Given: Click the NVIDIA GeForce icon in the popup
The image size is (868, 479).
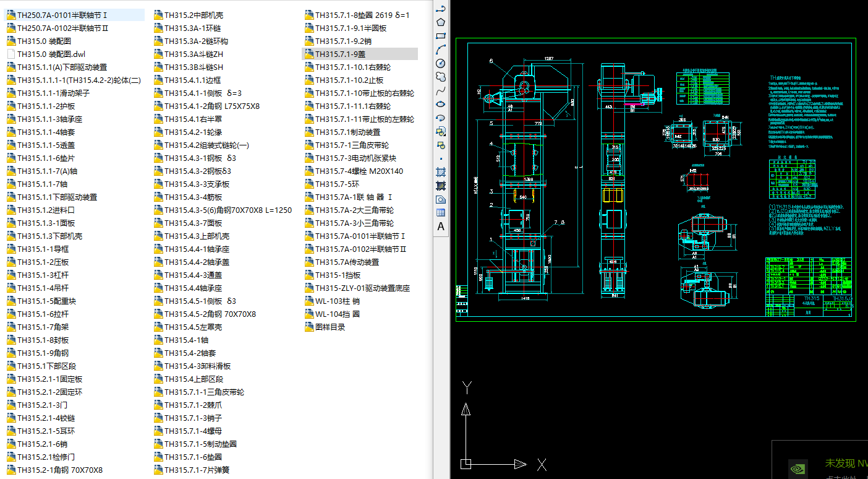Looking at the screenshot, I should (799, 468).
